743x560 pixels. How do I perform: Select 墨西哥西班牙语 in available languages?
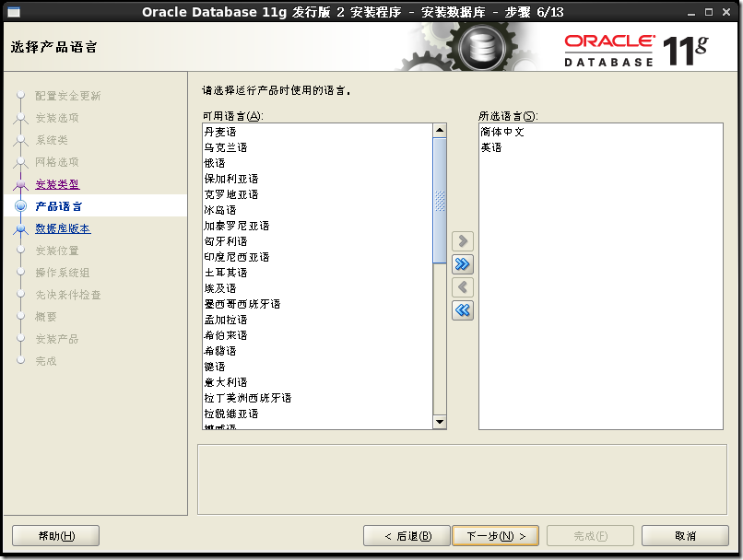pos(317,303)
